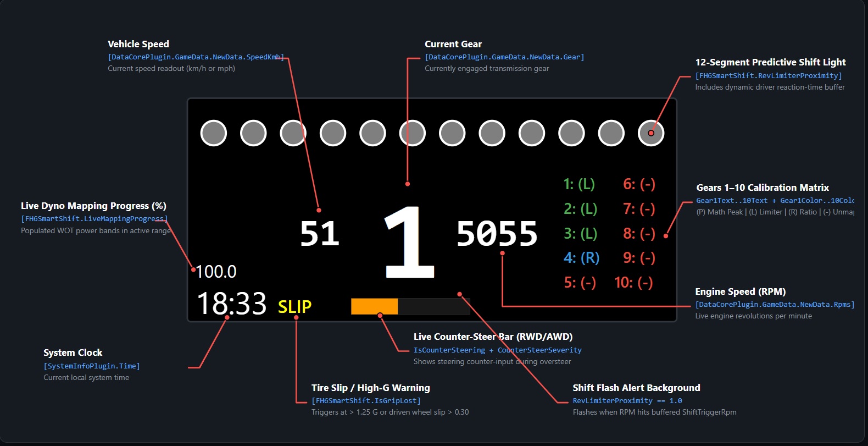Click gear matrix entry "2: (L)"

(x=580, y=209)
